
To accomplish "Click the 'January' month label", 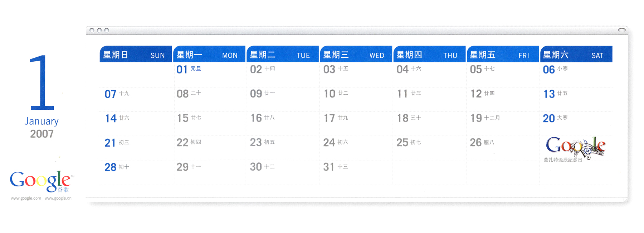I will pos(42,122).
